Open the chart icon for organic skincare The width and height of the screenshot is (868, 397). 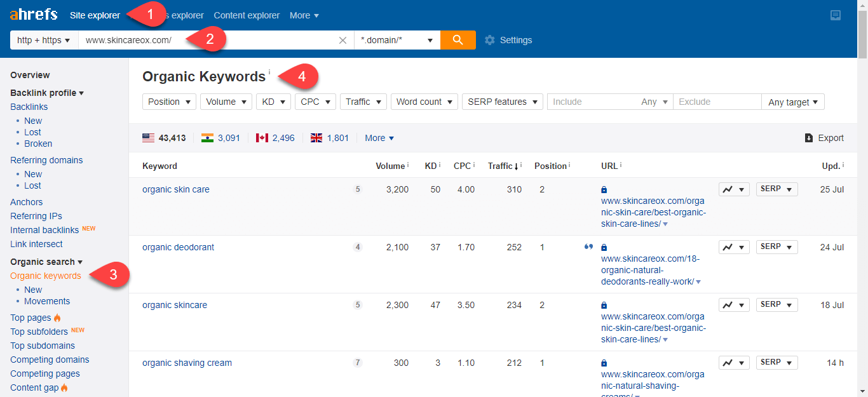click(734, 305)
